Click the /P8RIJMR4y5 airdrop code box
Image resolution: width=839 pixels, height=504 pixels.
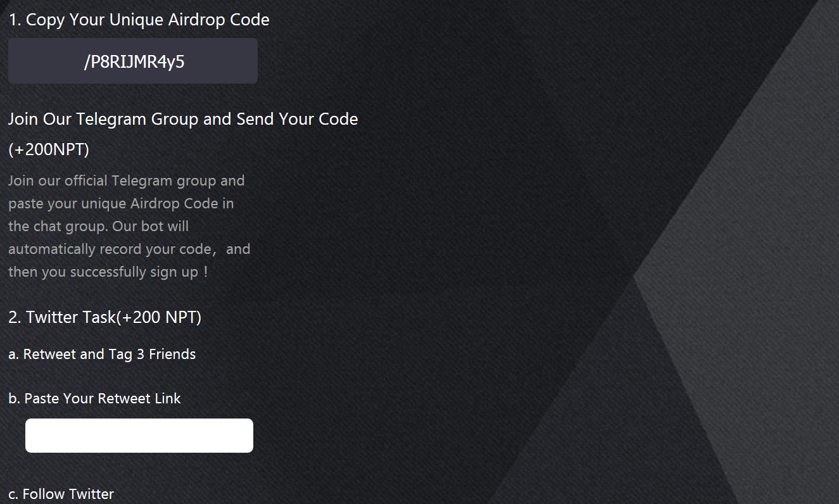coord(133,61)
